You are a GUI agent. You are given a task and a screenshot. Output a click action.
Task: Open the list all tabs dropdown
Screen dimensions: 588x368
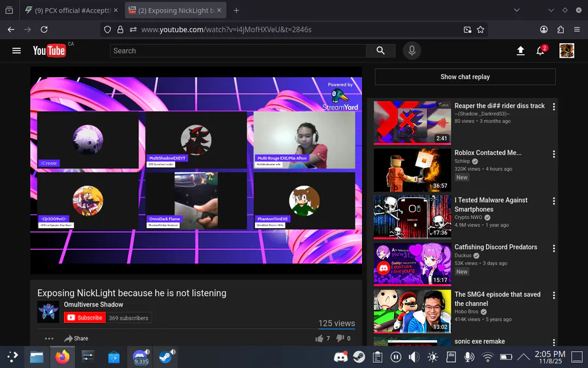pos(516,10)
